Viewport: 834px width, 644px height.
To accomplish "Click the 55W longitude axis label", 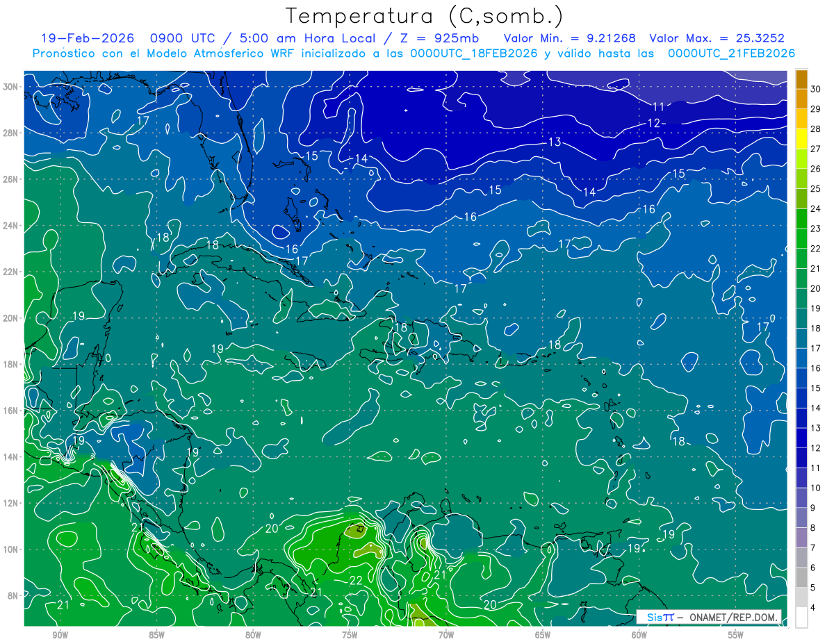I will click(x=736, y=635).
